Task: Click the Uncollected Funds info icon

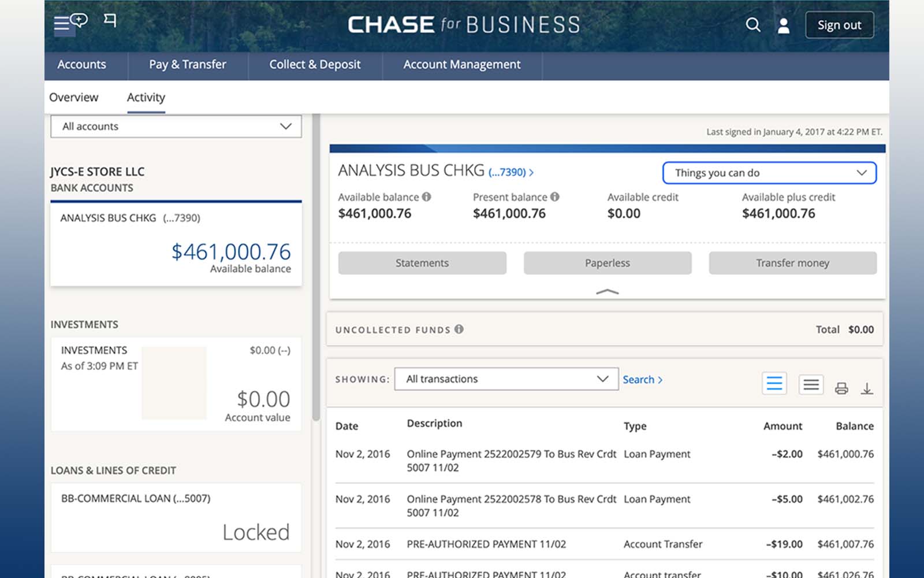Action: coord(459,329)
